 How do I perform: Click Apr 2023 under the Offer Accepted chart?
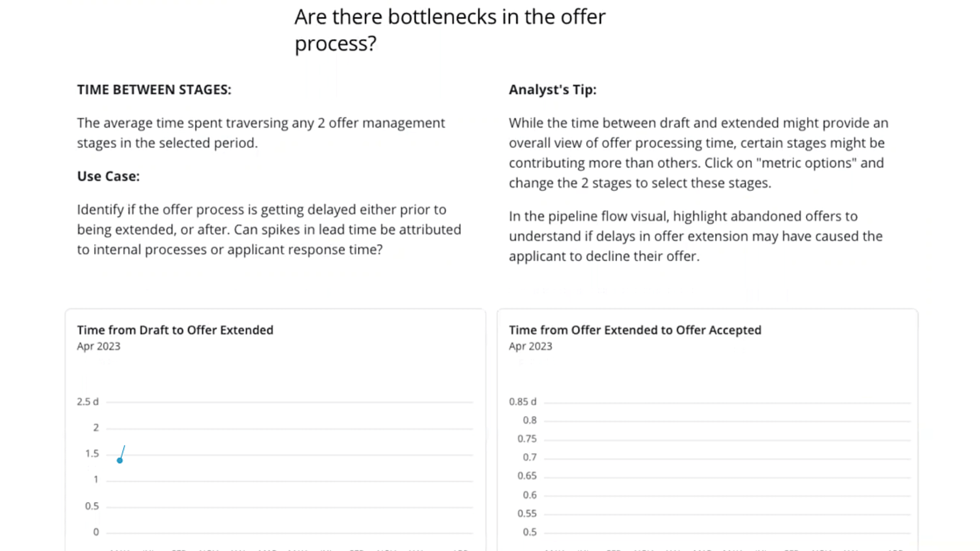pos(530,346)
